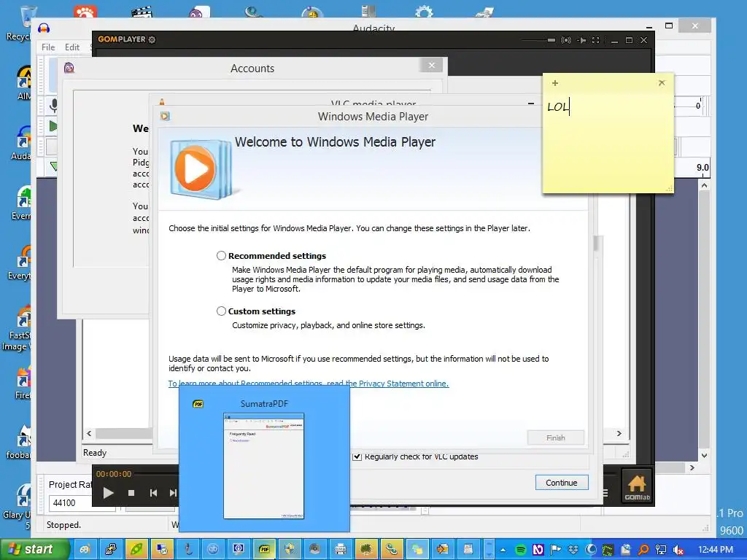Screen dimensions: 747x560
Task: Click the GOM Player settings gear icon
Action: click(x=152, y=39)
